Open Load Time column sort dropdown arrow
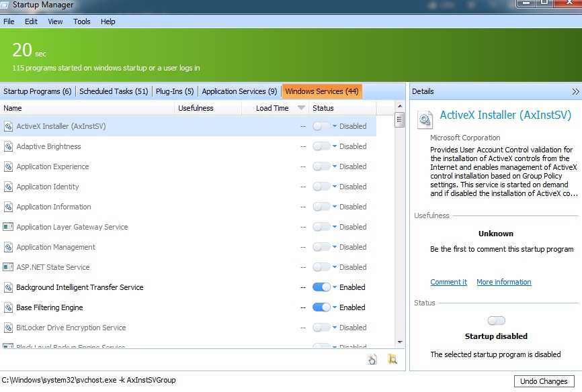This screenshot has width=582, height=392. pos(301,108)
